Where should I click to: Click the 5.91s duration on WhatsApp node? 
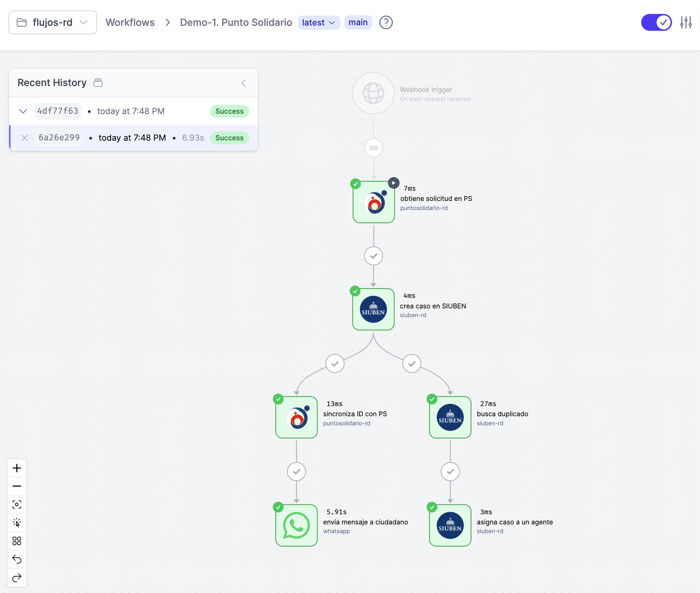336,512
